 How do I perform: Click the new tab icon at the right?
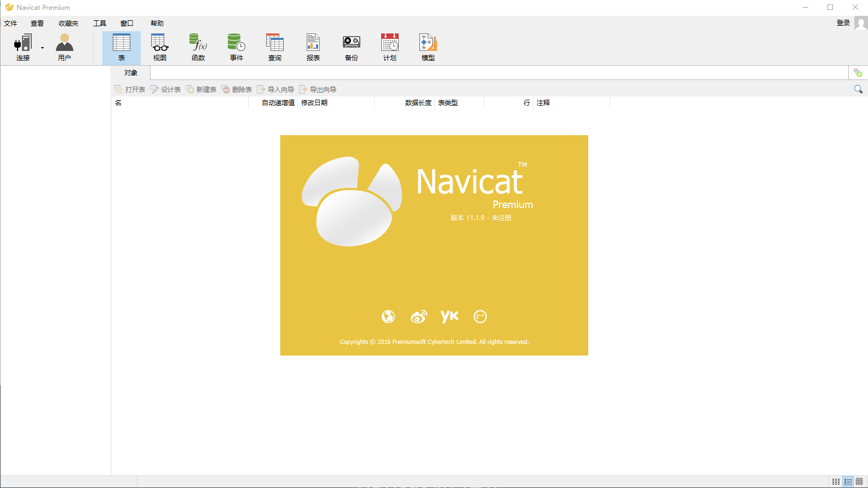pos(858,73)
